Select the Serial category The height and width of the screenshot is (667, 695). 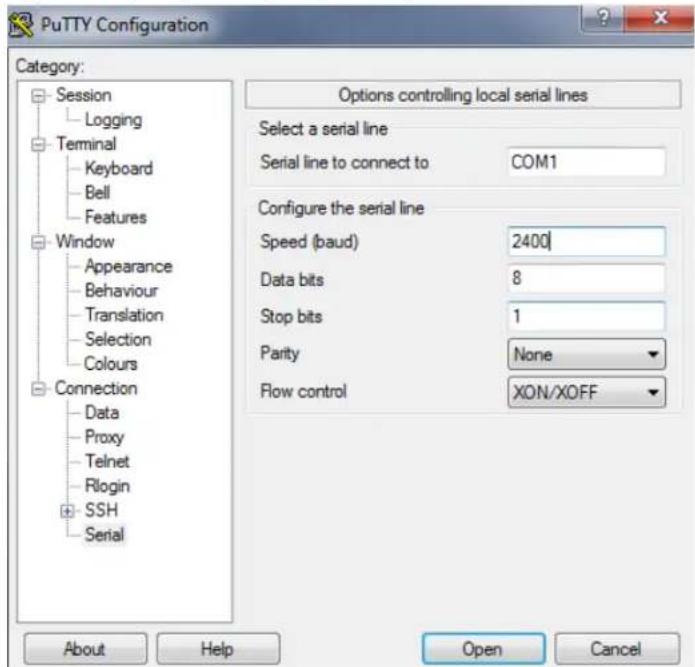click(105, 534)
